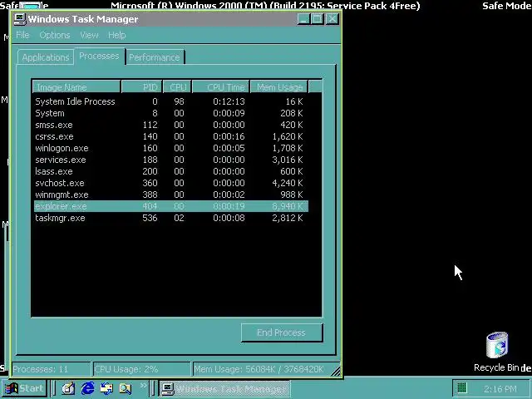Select the highlighted explorer.exe process
This screenshot has width=532, height=399.
pyautogui.click(x=171, y=206)
